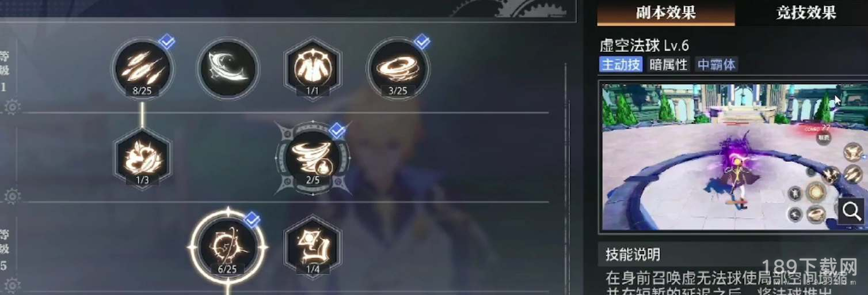This screenshot has width=868, height=295.
Task: Select the spinning ring skill 3/25
Action: (x=398, y=69)
